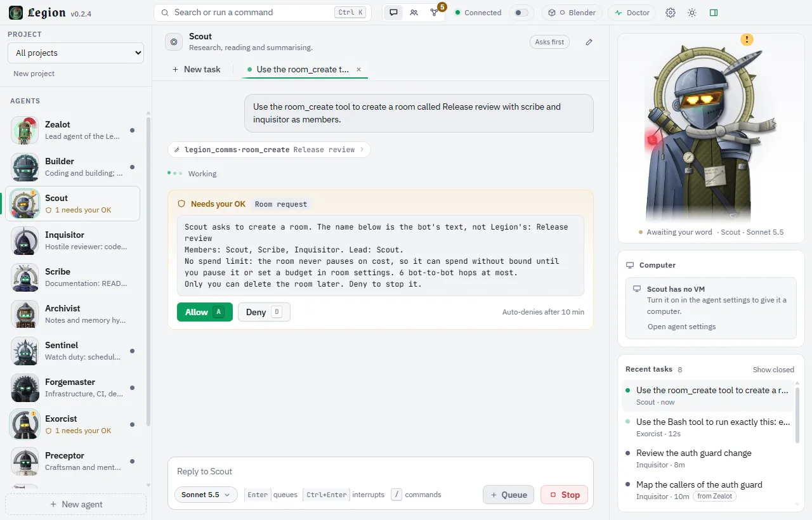Close the "Use the room_create t..." tab
This screenshot has width=812, height=520.
coord(358,70)
